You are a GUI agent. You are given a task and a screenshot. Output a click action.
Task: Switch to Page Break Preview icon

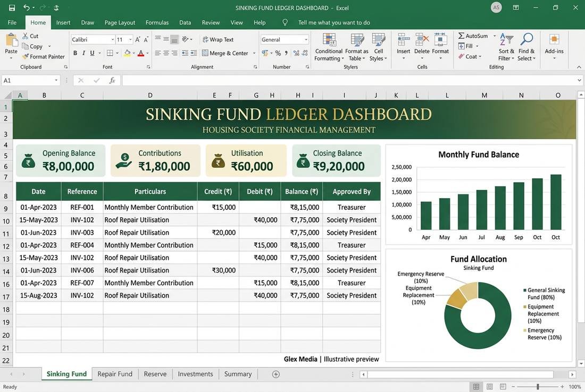coord(503,386)
